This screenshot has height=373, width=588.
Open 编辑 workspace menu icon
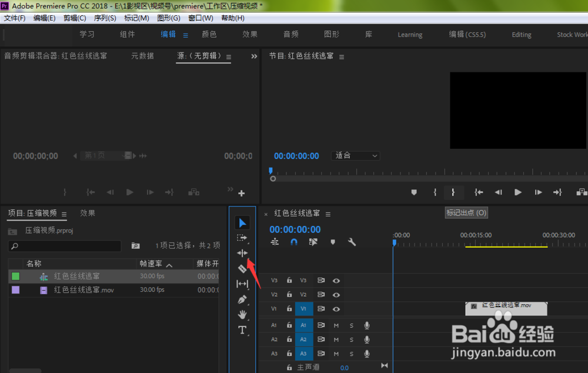(186, 35)
